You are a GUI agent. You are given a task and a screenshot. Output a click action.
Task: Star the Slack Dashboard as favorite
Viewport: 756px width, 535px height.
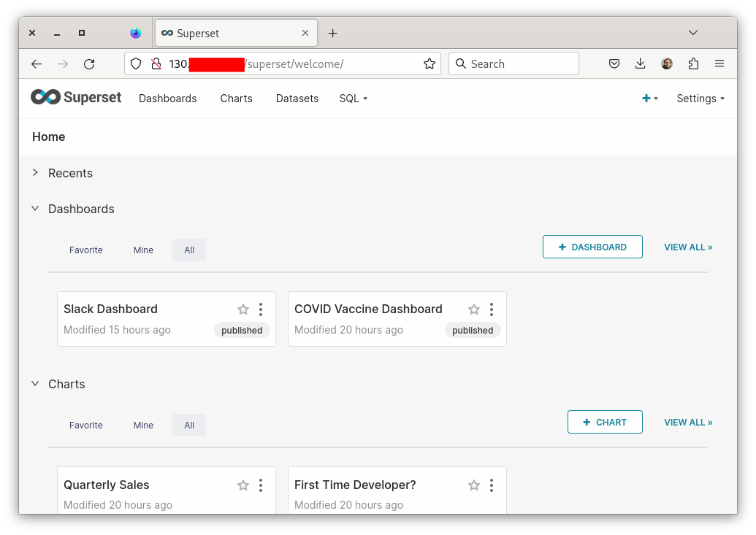[243, 309]
